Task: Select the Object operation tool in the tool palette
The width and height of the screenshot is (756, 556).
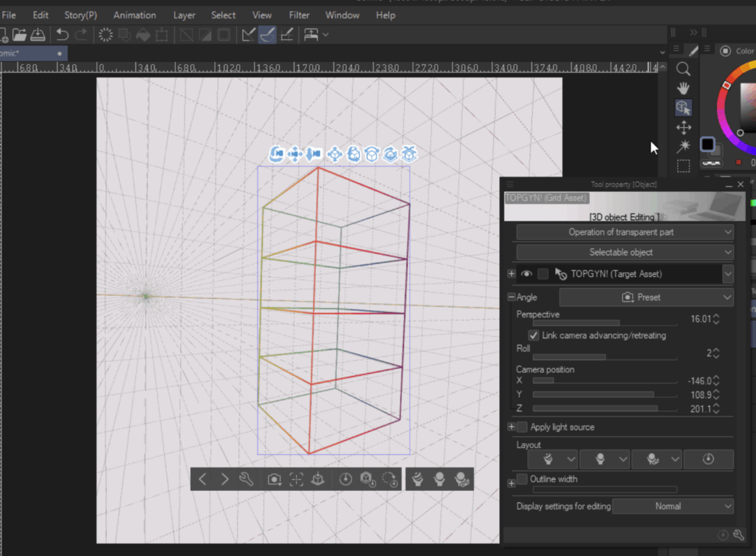Action: click(x=684, y=108)
